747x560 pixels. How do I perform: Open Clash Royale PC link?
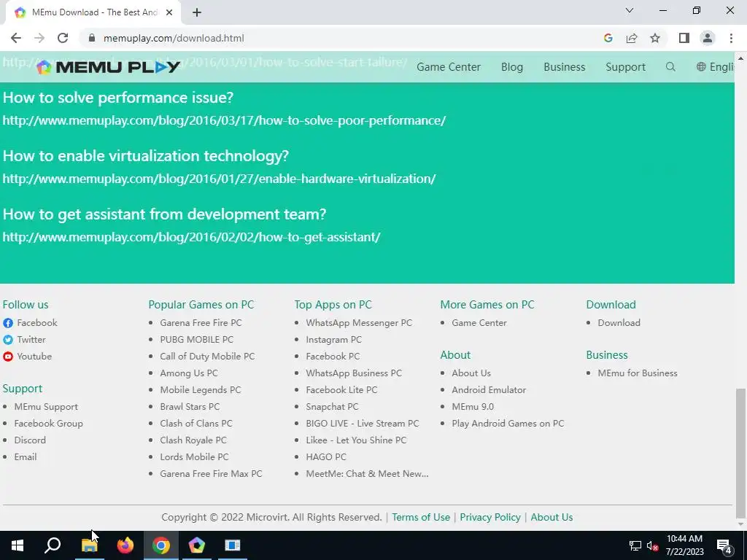click(x=193, y=440)
